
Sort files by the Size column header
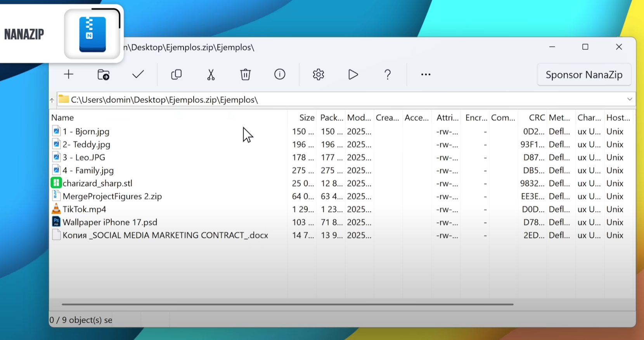(x=306, y=118)
